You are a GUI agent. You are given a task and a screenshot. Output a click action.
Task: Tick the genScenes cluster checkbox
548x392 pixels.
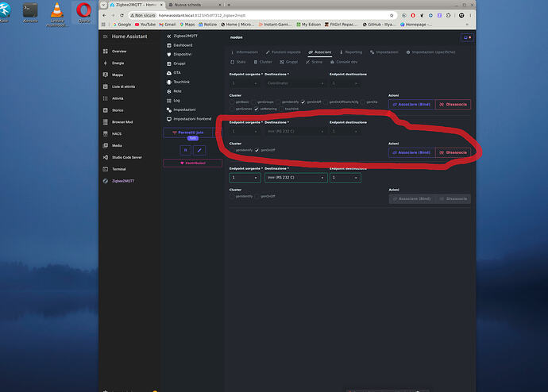pyautogui.click(x=232, y=110)
